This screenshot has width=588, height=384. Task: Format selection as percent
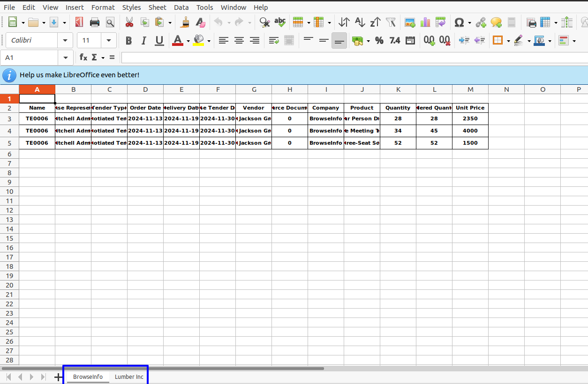[x=379, y=41]
